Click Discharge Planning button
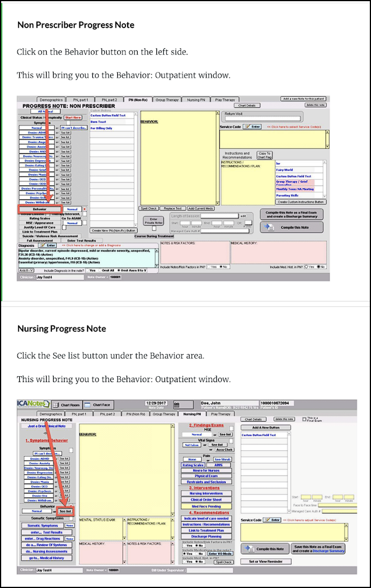Viewport: 371px width, 588px height. click(x=206, y=536)
